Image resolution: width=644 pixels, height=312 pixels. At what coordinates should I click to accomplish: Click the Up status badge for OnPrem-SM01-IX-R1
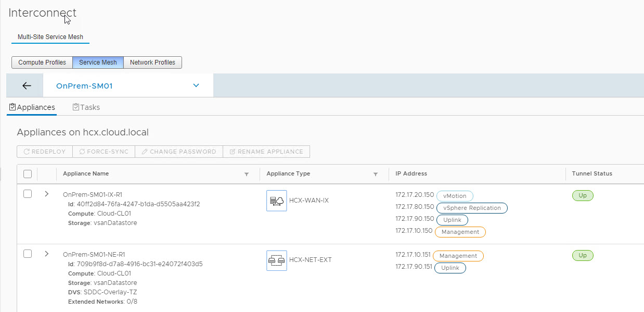[583, 196]
